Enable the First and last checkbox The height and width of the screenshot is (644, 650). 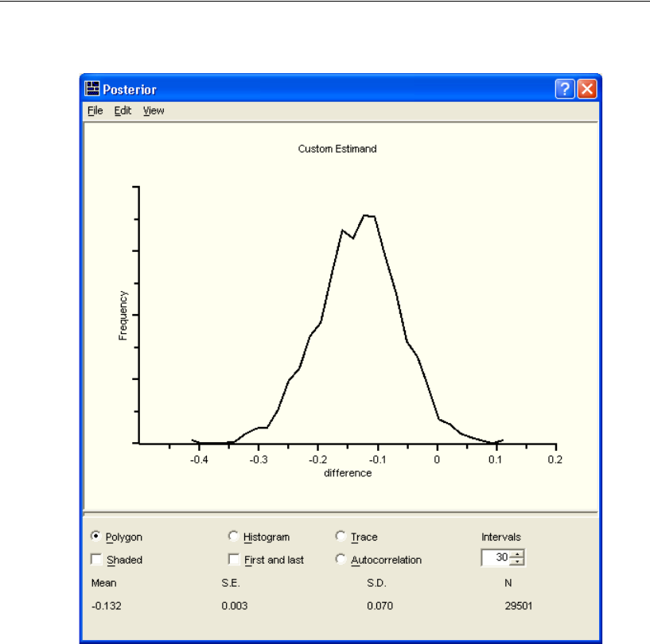[x=234, y=560]
